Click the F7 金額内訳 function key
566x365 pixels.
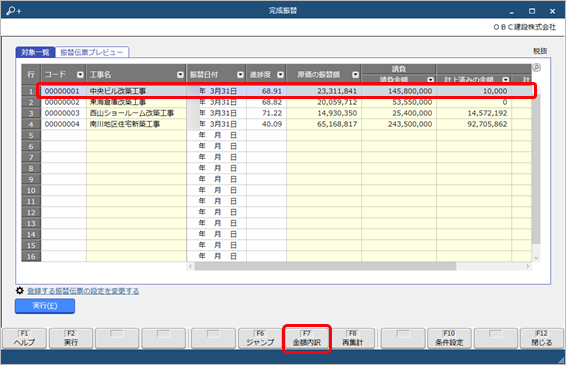coord(306,338)
